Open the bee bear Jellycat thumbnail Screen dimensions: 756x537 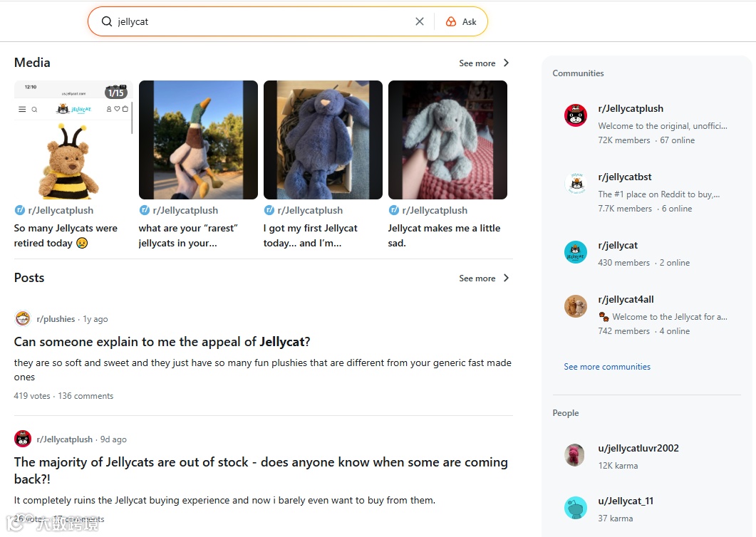73,140
